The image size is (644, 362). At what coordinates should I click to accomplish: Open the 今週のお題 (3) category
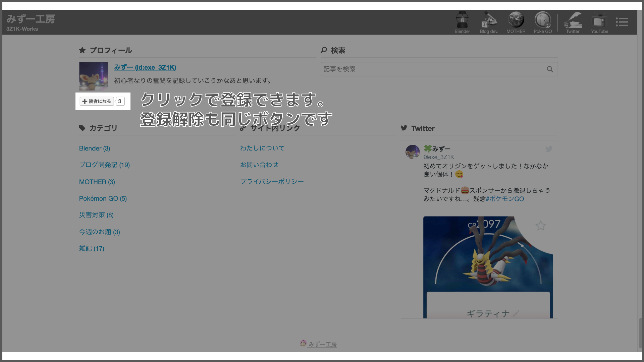(x=100, y=232)
